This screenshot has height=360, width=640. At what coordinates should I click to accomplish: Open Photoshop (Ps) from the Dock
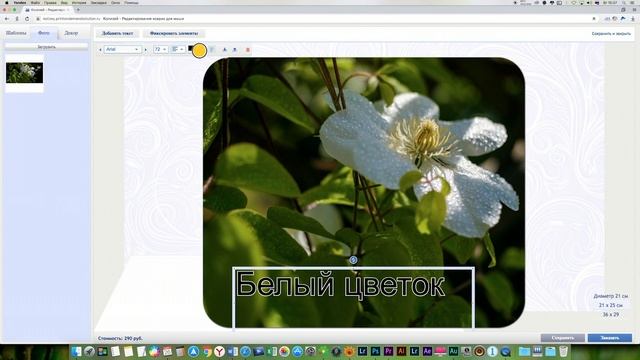click(x=376, y=351)
